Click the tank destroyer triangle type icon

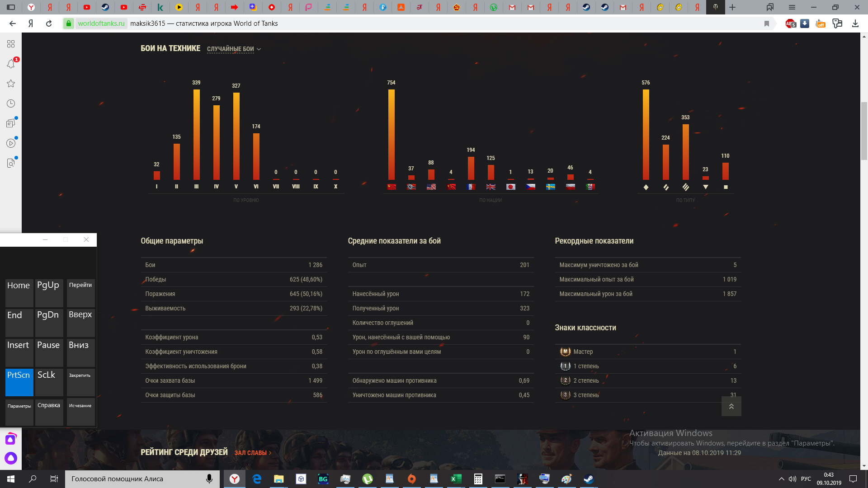pyautogui.click(x=705, y=187)
